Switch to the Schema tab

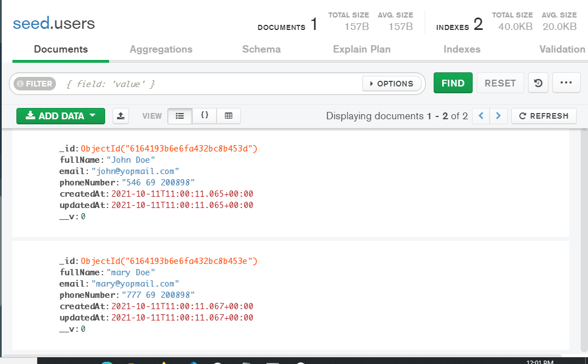coord(261,49)
